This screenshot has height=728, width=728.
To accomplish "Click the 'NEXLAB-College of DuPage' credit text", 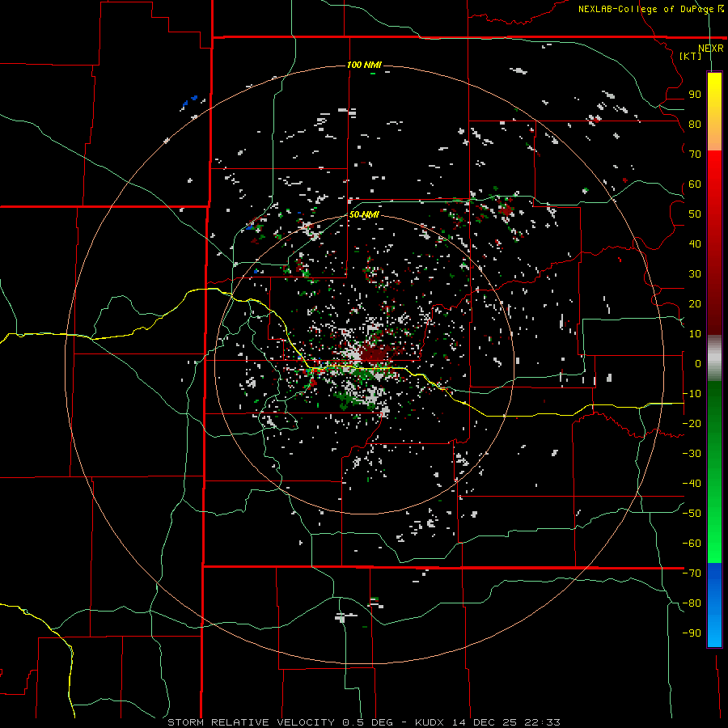I will click(645, 9).
